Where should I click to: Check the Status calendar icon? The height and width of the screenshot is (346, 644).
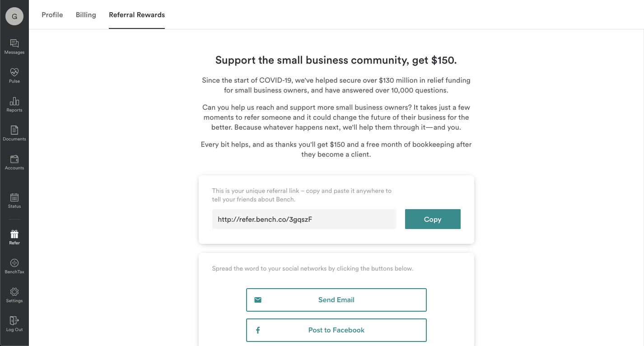point(14,198)
